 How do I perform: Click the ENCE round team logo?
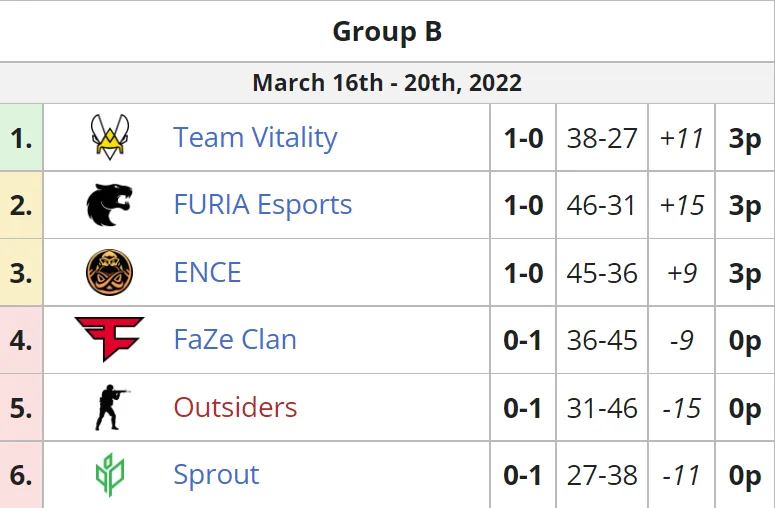(109, 272)
